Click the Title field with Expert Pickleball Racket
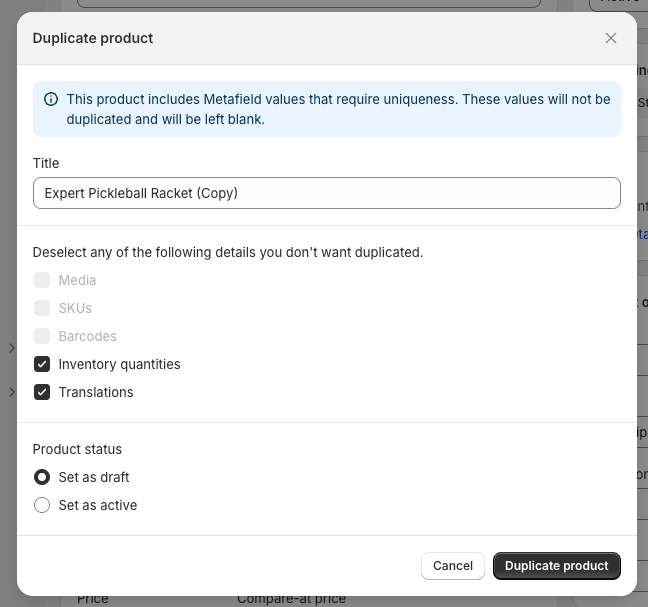 pos(326,193)
